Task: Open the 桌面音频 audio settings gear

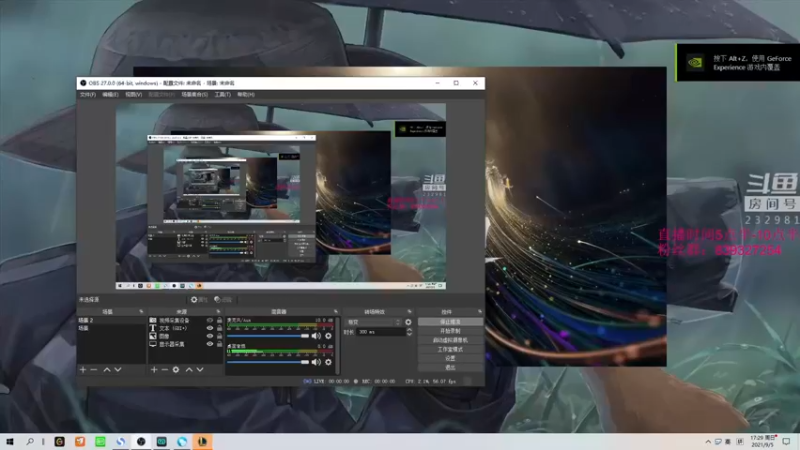Action: point(328,362)
